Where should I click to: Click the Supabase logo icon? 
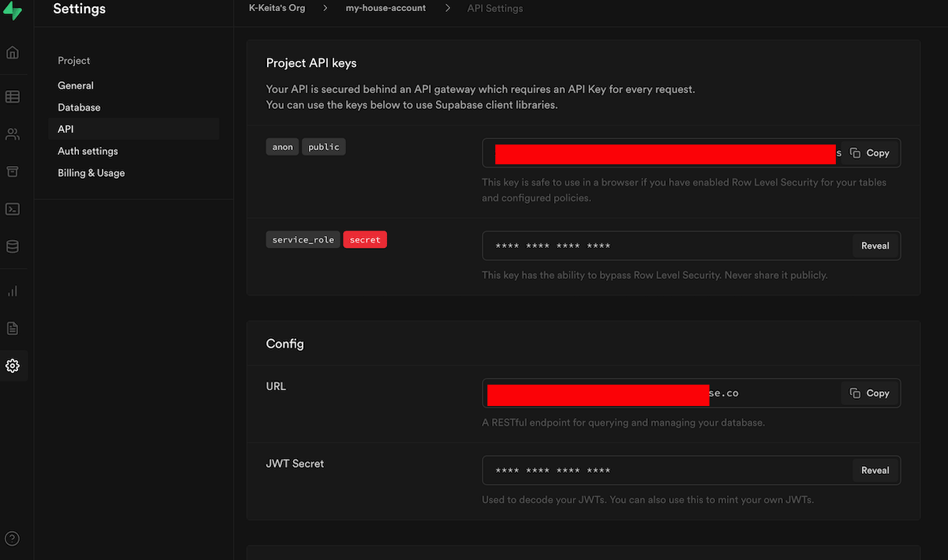pyautogui.click(x=13, y=10)
